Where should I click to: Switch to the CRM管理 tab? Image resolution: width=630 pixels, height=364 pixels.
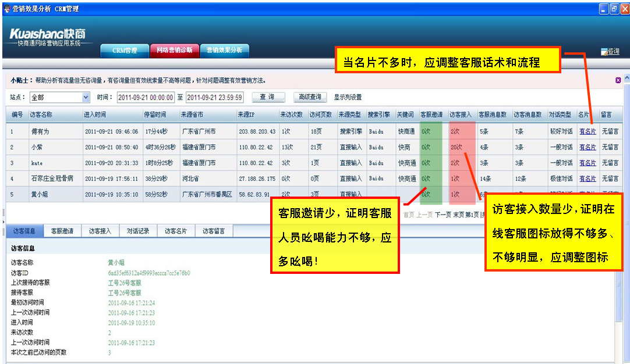coord(125,51)
